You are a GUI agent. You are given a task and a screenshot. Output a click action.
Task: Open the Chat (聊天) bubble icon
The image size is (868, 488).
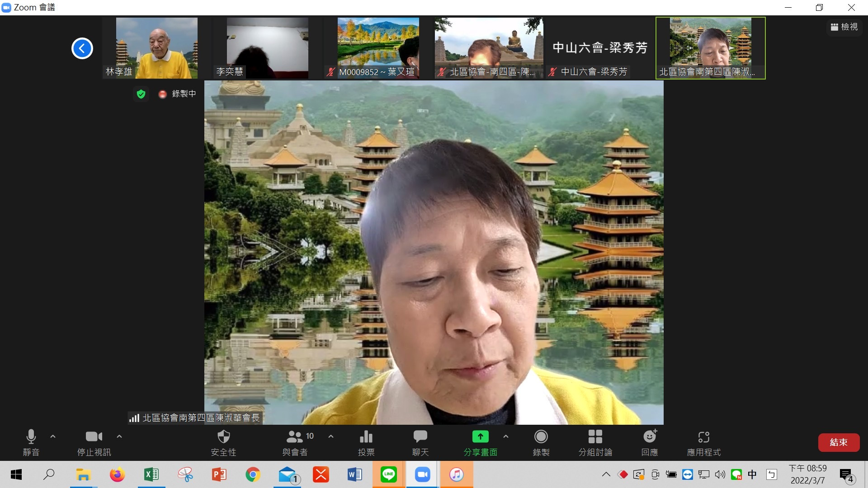pos(420,437)
